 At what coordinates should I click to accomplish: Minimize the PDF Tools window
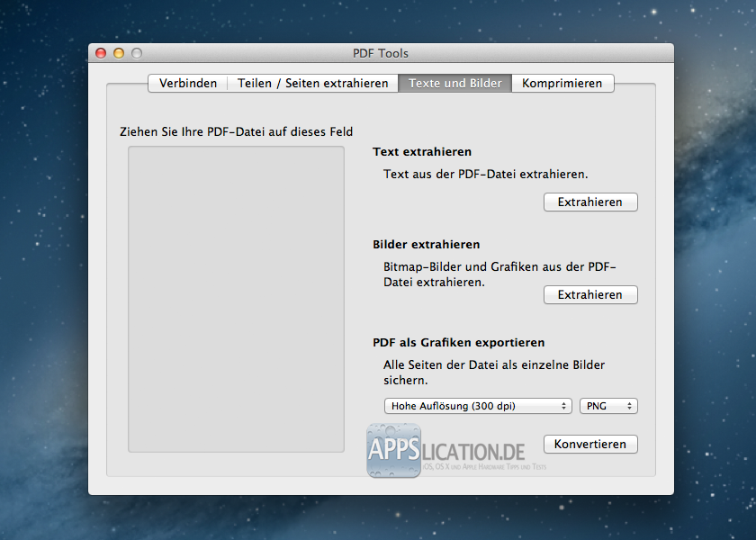119,53
